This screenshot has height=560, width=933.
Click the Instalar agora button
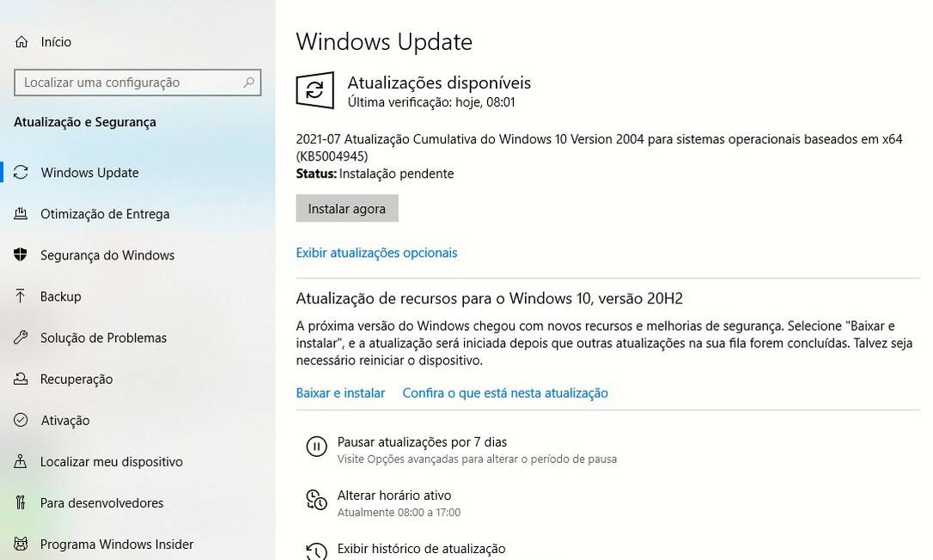coord(347,209)
